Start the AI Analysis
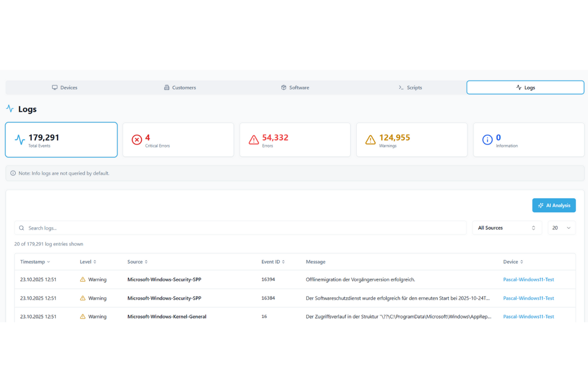The width and height of the screenshot is (588, 392). 554,205
